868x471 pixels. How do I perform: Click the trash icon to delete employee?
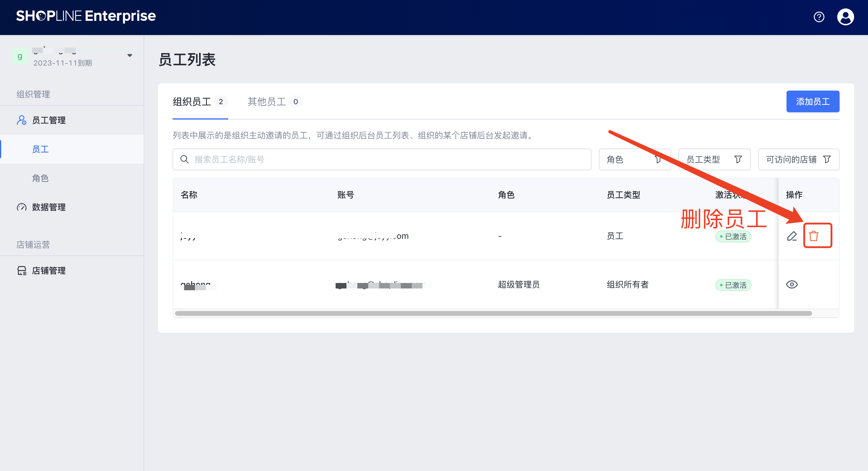[x=814, y=236]
